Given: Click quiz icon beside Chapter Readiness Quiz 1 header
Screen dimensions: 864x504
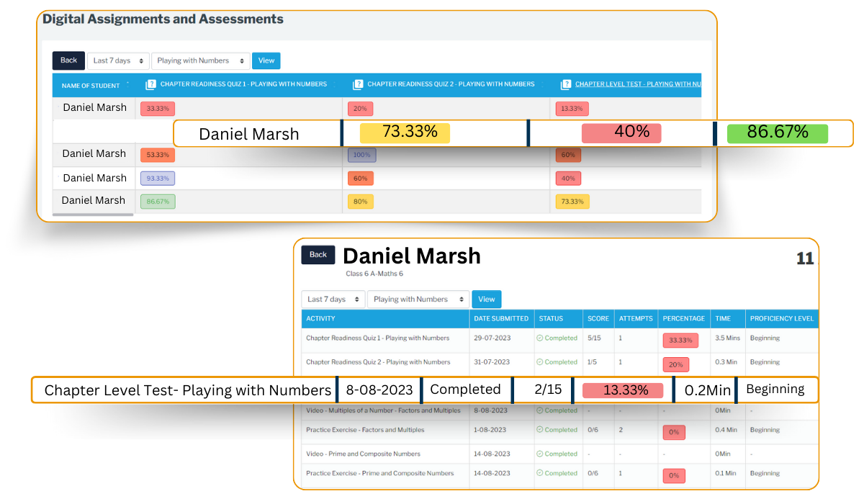Looking at the screenshot, I should [150, 85].
